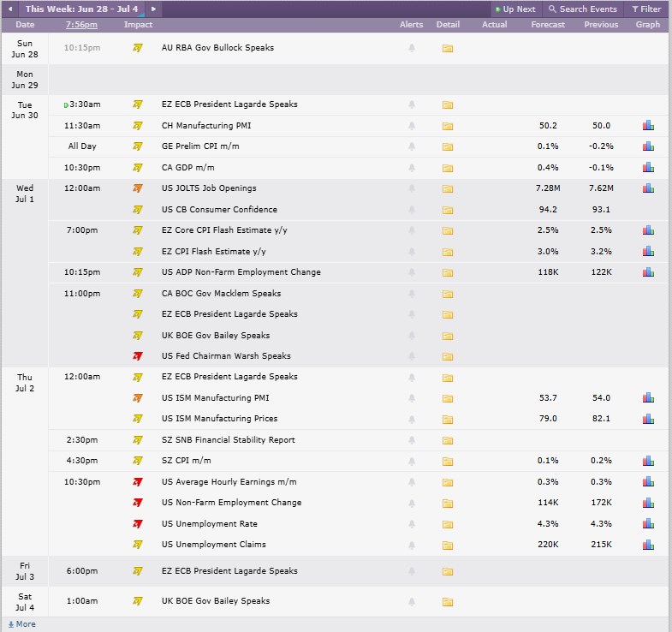Image resolution: width=672 pixels, height=632 pixels.
Task: Open graph for SZ CPI m/m
Action: 648,460
